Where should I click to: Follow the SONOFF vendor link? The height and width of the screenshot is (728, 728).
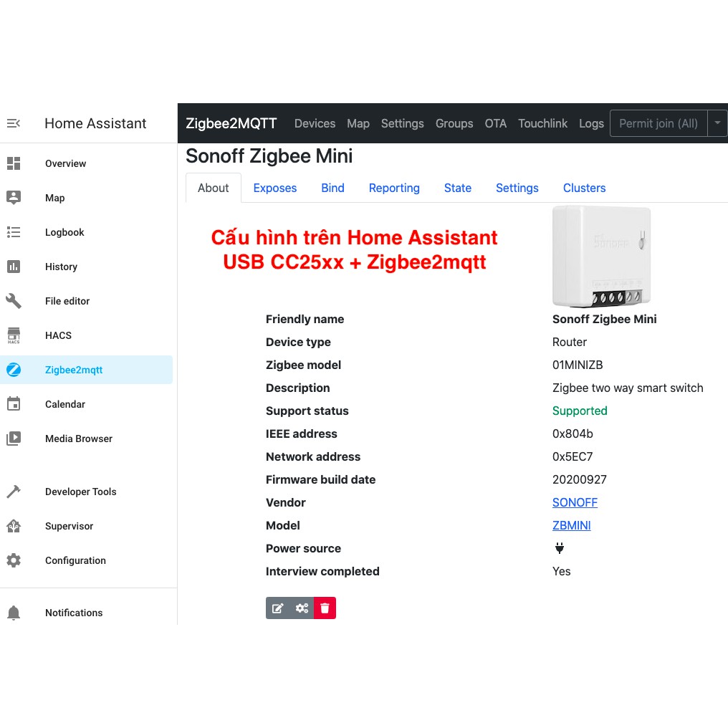[x=575, y=502]
